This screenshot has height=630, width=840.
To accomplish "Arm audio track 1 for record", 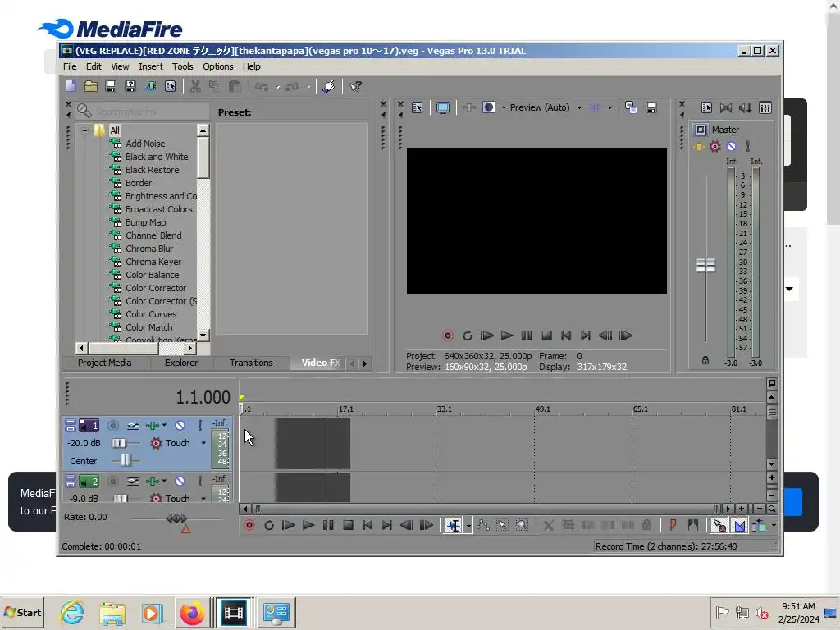I will point(113,426).
